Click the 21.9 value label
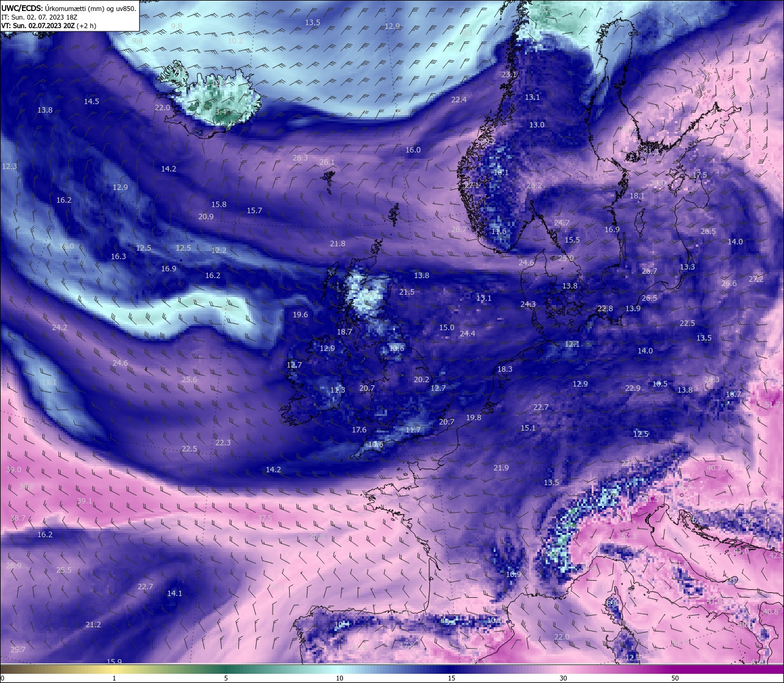The image size is (784, 683). (x=501, y=468)
